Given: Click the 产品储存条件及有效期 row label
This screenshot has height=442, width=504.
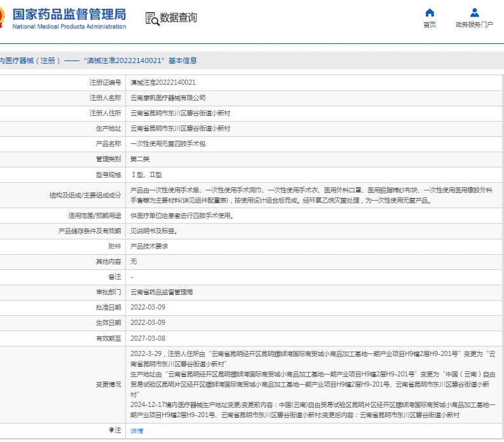Looking at the screenshot, I should click(x=90, y=231).
